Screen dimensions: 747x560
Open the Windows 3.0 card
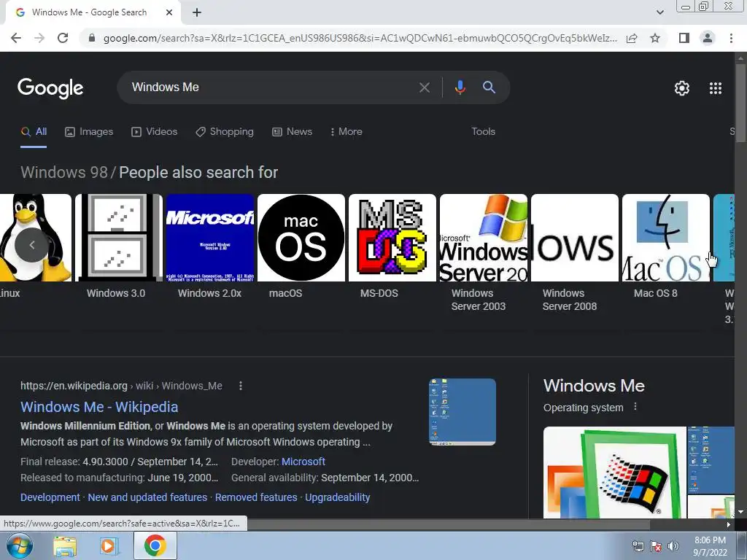pos(119,246)
